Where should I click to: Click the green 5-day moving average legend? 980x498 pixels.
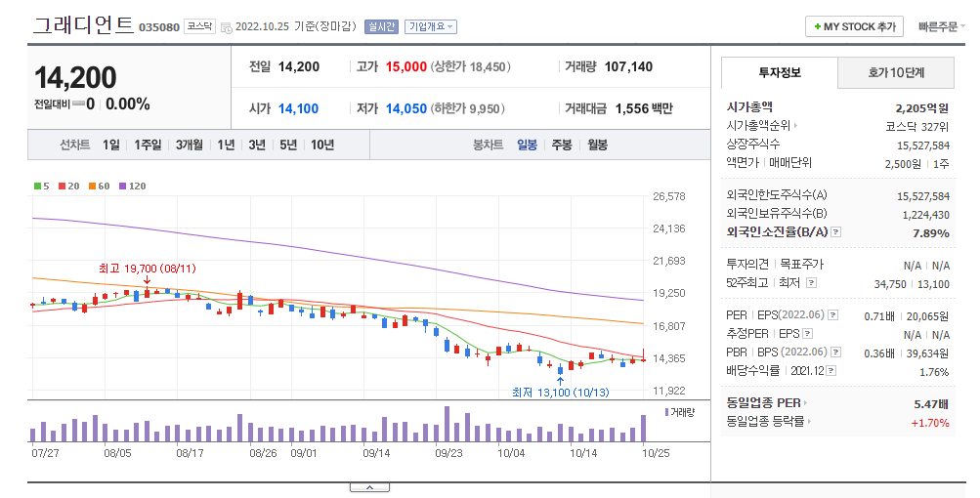click(41, 187)
